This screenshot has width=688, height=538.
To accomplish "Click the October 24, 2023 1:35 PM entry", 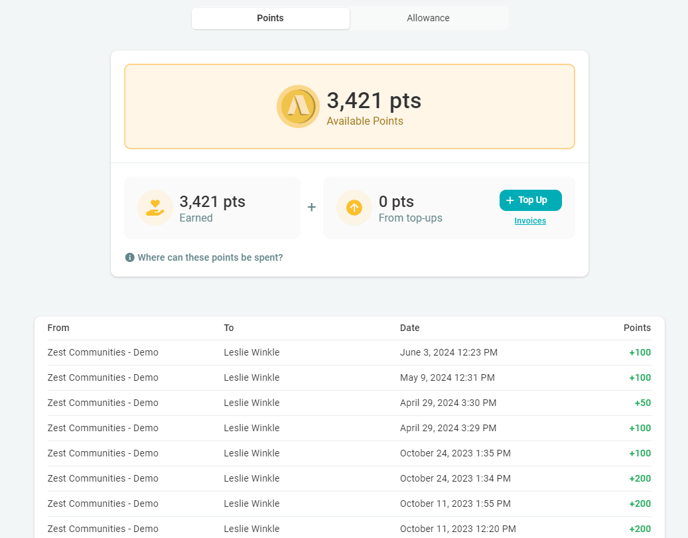I will click(455, 453).
